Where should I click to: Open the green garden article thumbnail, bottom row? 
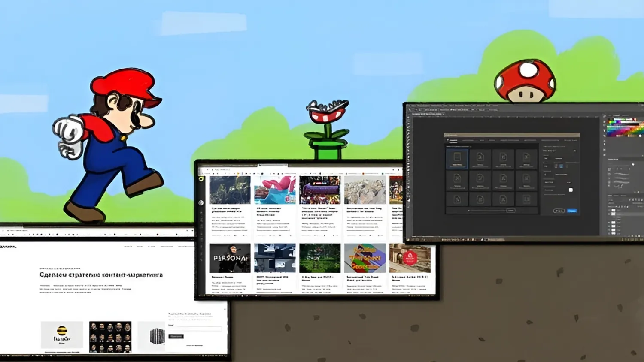pos(320,258)
